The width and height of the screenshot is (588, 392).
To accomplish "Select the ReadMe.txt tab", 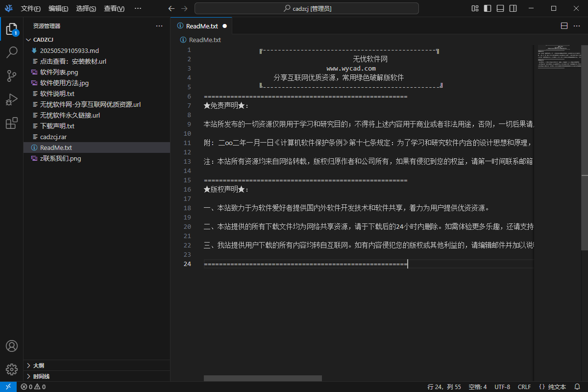I will tap(201, 25).
